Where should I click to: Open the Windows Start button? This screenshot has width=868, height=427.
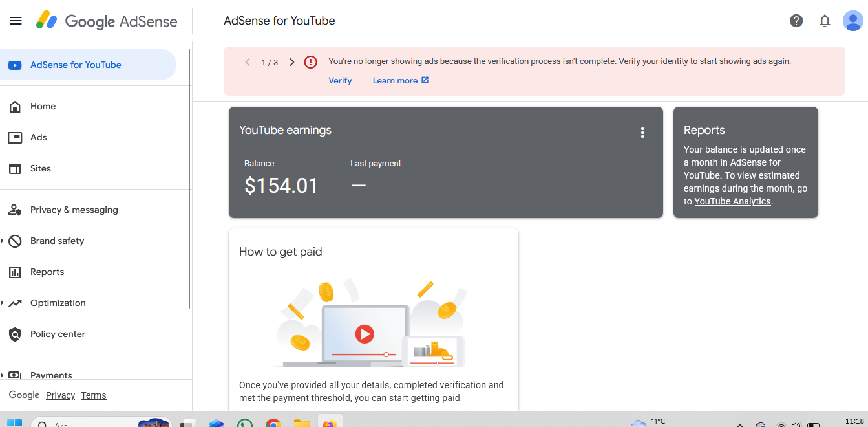[14, 424]
